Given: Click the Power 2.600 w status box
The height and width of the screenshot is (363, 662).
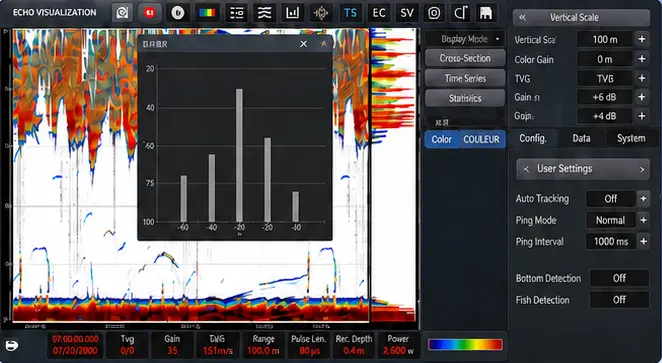Looking at the screenshot, I should pyautogui.click(x=398, y=345).
